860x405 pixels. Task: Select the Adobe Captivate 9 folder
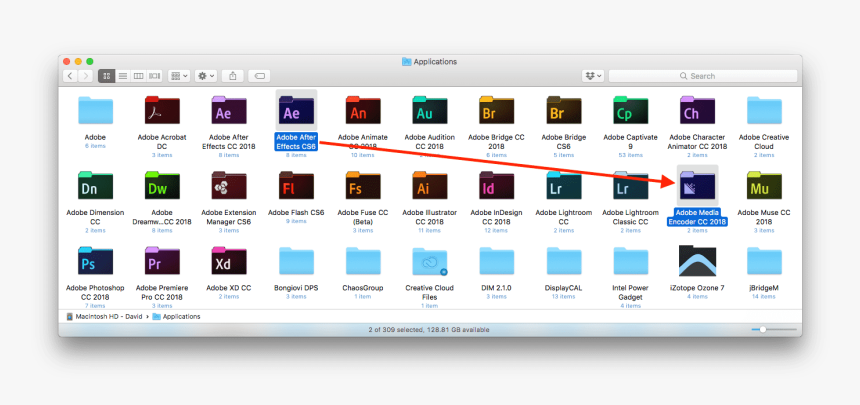click(x=631, y=110)
